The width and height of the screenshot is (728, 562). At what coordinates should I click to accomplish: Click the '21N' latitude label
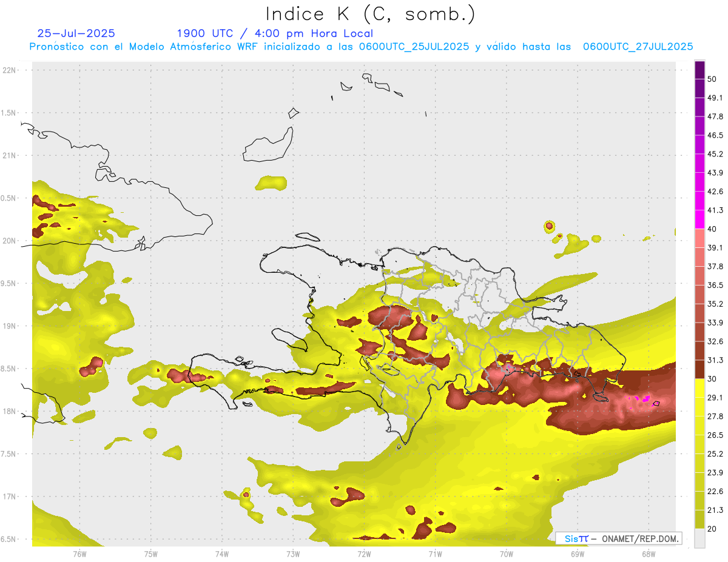point(9,155)
